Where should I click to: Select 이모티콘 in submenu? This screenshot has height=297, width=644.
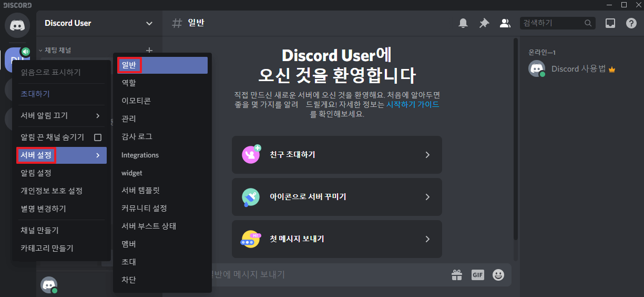click(x=162, y=101)
